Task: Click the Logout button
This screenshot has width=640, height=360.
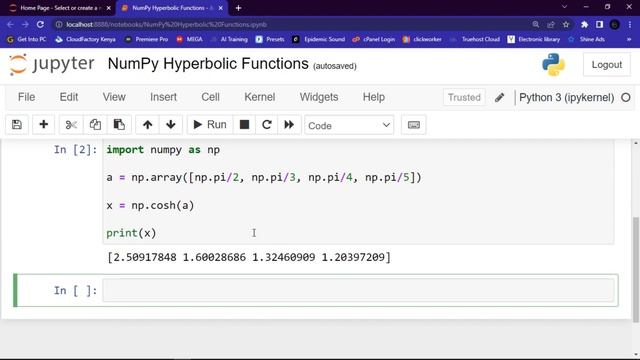Action: pos(607,64)
